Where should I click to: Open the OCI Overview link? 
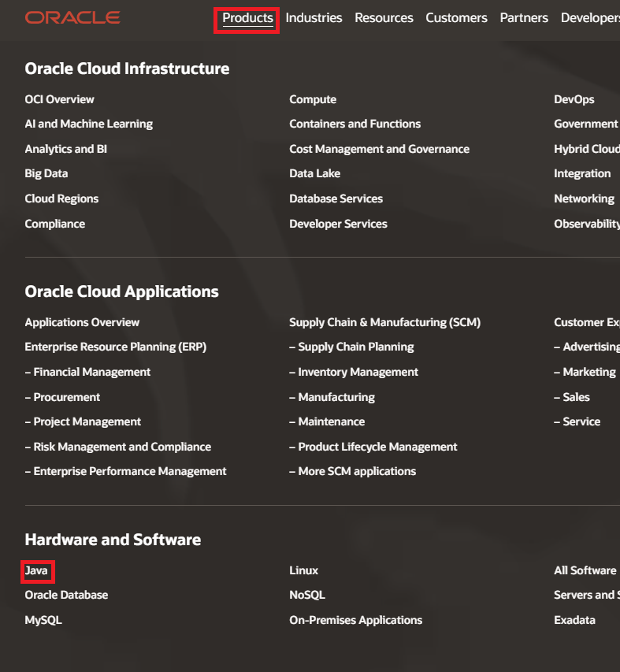pos(59,99)
